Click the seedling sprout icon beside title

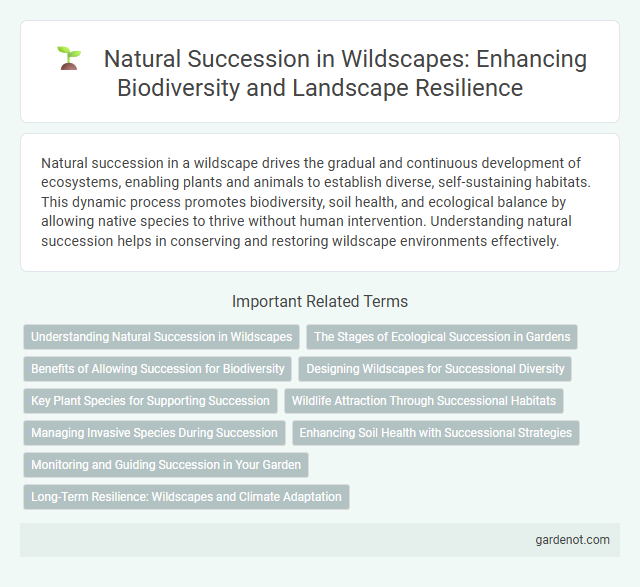(x=69, y=59)
